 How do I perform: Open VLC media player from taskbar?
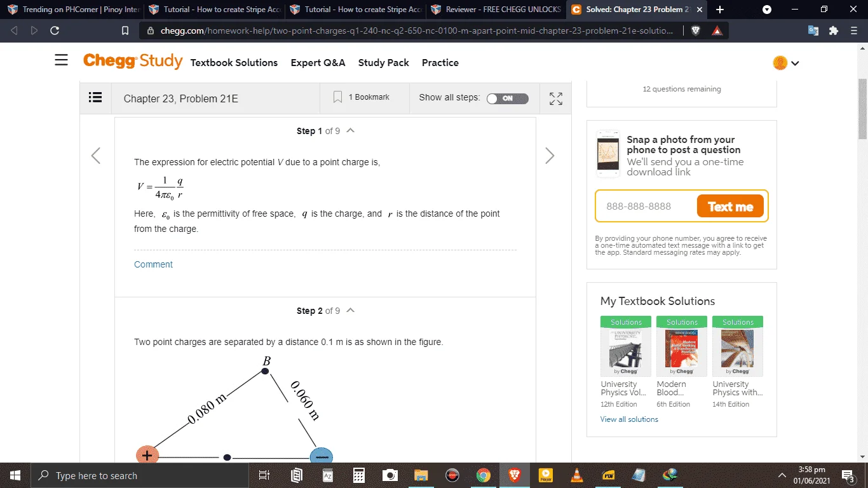tap(577, 475)
